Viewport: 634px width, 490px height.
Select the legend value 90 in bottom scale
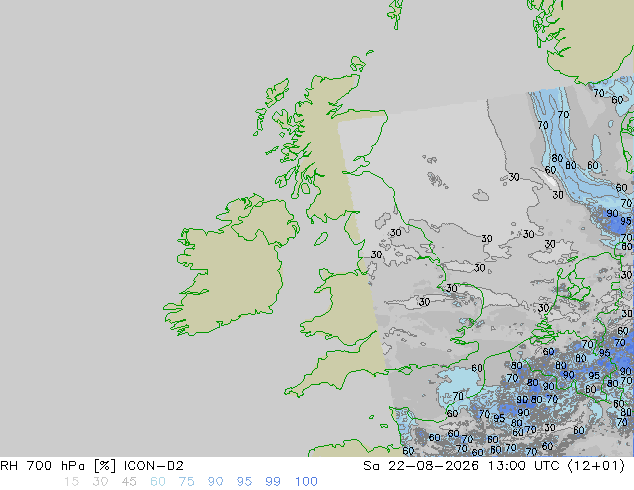click(215, 482)
